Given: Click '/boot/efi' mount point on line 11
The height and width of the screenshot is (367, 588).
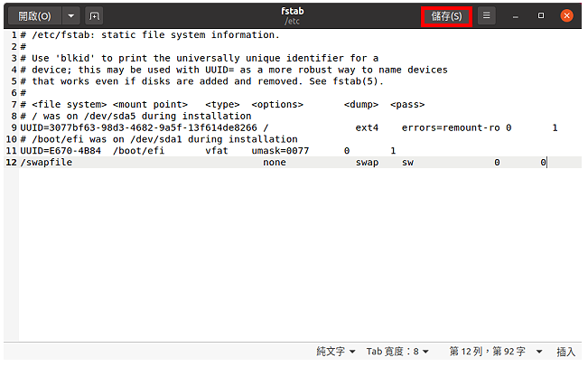Looking at the screenshot, I should (138, 151).
